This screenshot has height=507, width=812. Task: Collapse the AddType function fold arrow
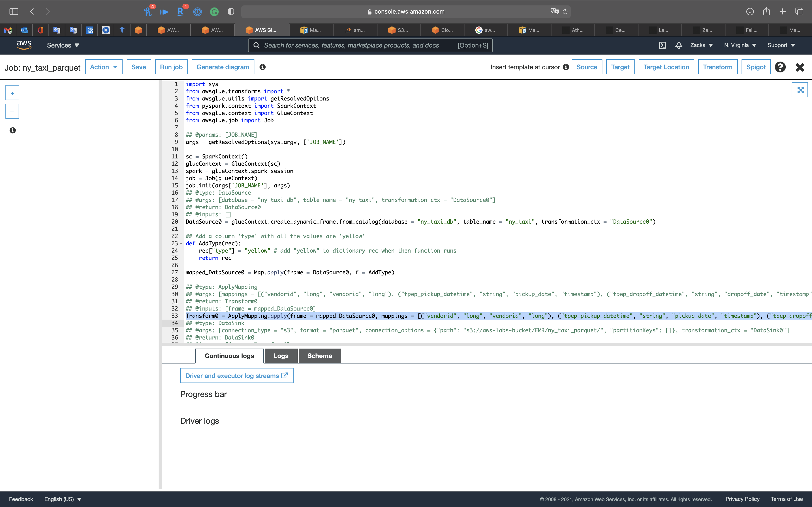click(181, 244)
